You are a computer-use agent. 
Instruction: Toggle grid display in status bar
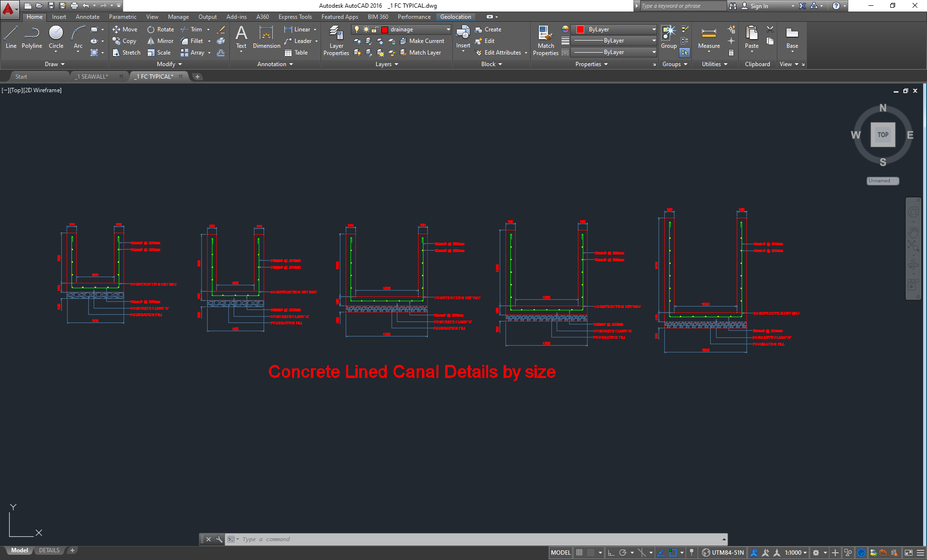pos(579,553)
